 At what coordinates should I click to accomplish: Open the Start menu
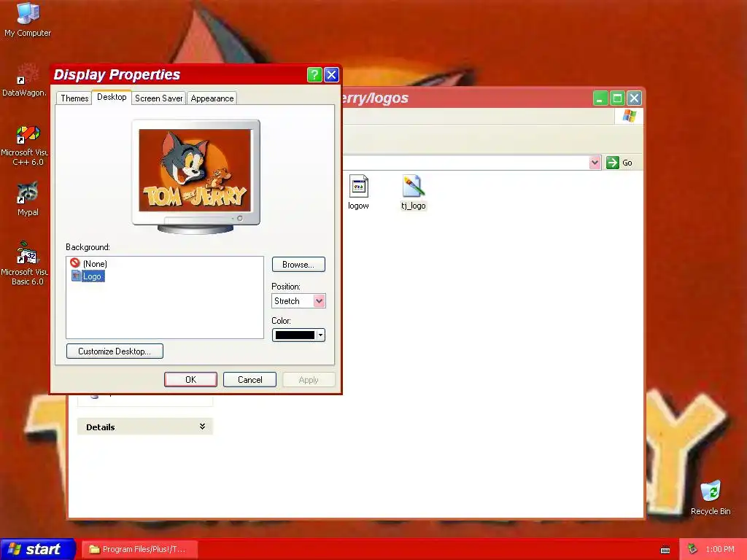coord(38,549)
